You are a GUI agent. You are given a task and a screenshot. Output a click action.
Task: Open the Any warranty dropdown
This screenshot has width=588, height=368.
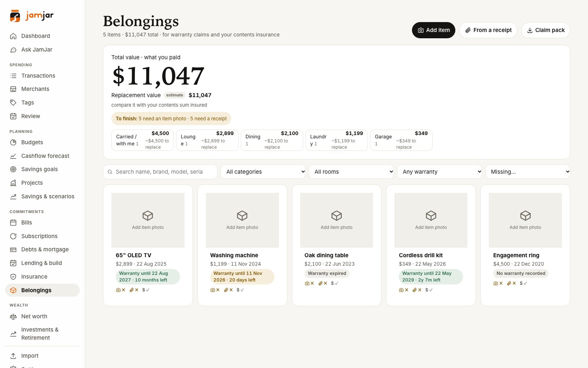pyautogui.click(x=440, y=172)
